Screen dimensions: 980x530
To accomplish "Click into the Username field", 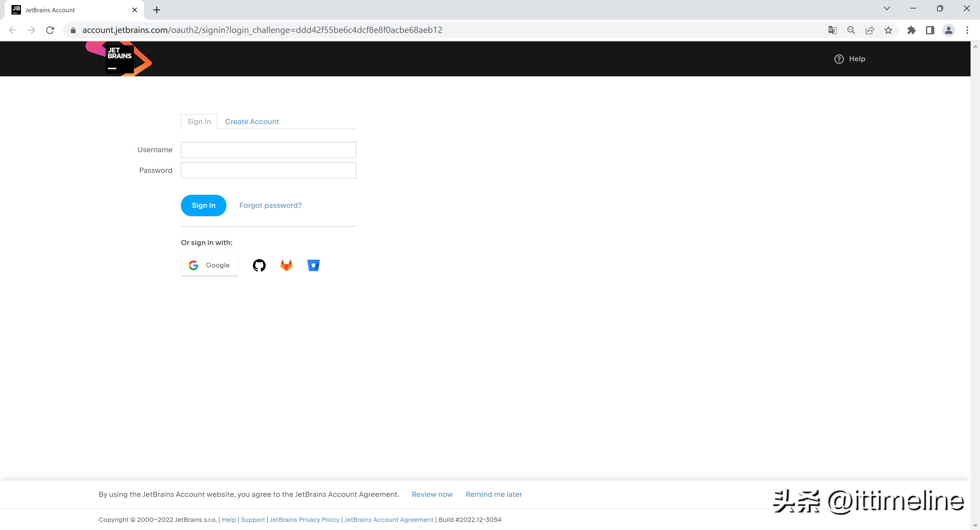I will (x=268, y=150).
